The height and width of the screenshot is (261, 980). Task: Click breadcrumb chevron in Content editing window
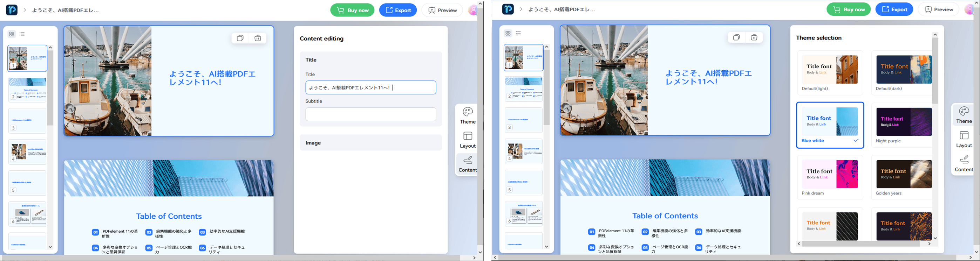click(x=25, y=10)
